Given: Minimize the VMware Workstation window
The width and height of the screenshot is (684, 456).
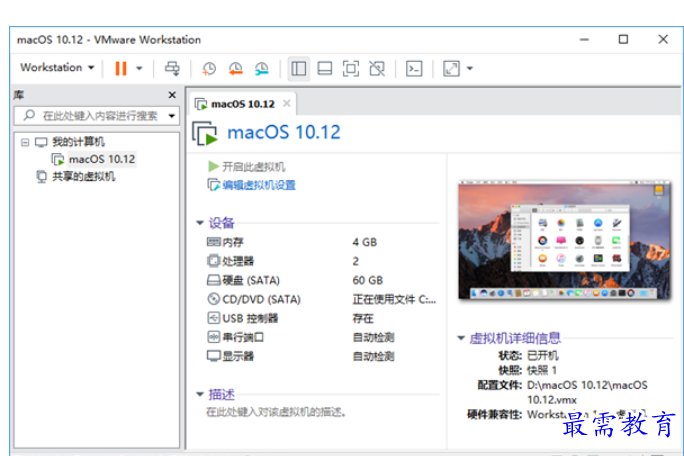Looking at the screenshot, I should 585,40.
